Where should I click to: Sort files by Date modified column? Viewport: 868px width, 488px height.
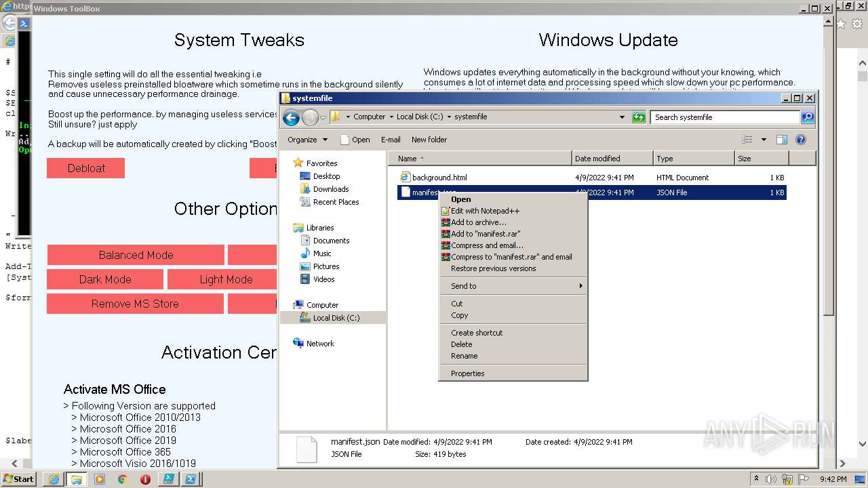(612, 159)
